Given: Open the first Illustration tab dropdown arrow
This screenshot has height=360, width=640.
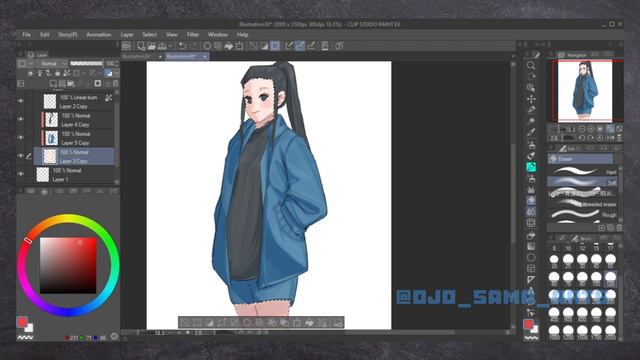Looking at the screenshot, I should click(x=160, y=56).
